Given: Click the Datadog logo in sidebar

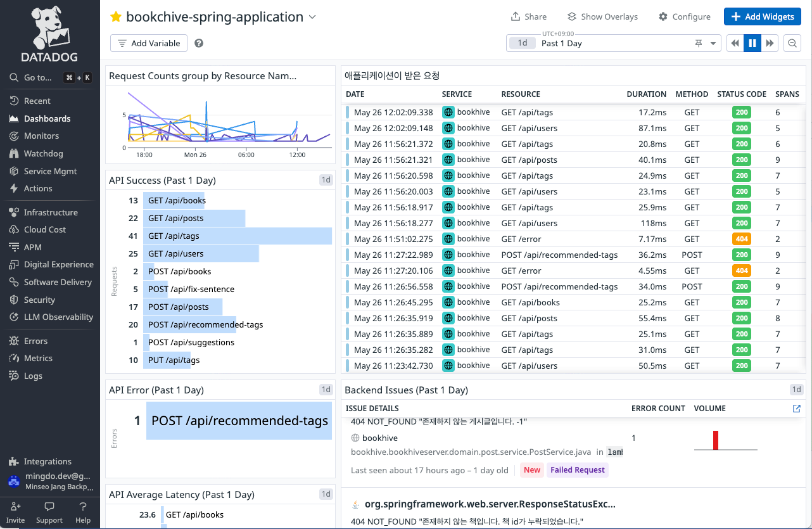Looking at the screenshot, I should point(49,33).
